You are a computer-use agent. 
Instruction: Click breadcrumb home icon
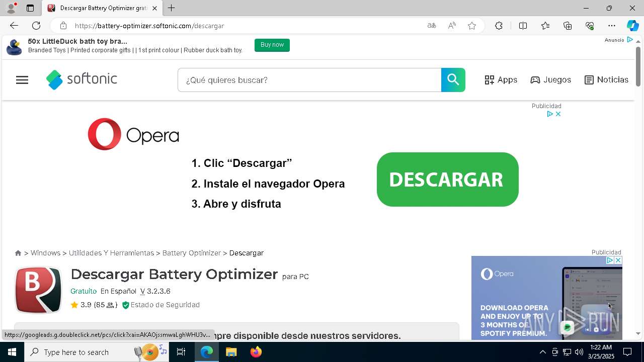point(18,253)
